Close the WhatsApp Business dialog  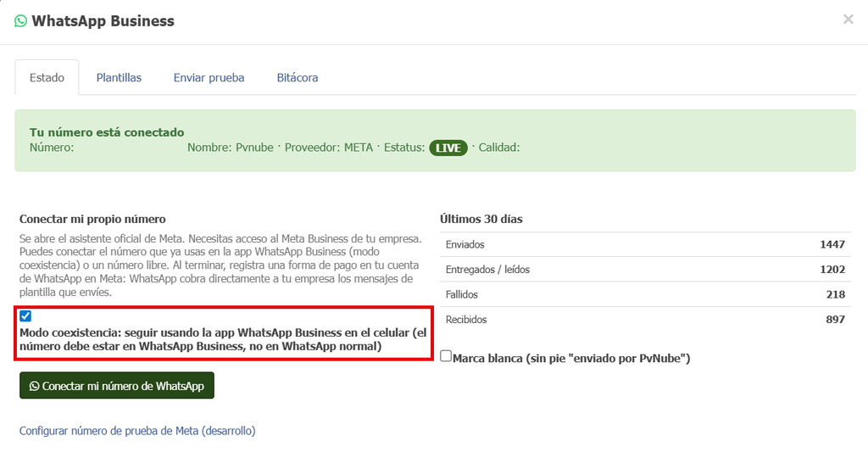848,20
